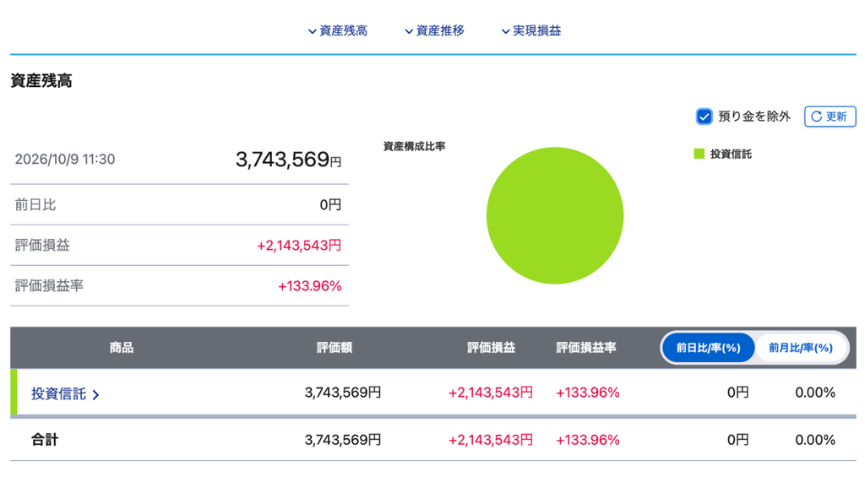Viewport: 865px width, 504px height.
Task: Click 資産残高 section heading
Action: tap(41, 81)
